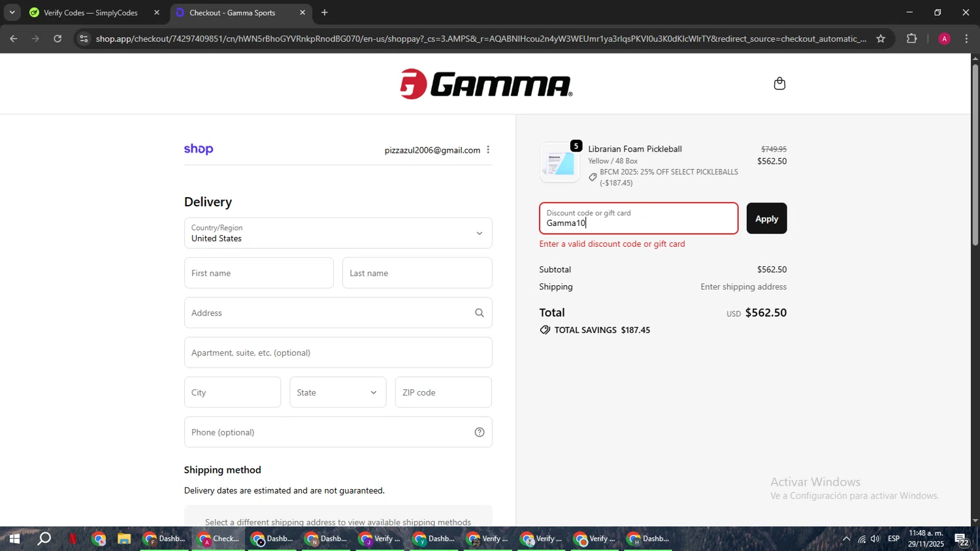980x551 pixels.
Task: Open Chrome extensions puzzle icon
Action: tap(912, 39)
